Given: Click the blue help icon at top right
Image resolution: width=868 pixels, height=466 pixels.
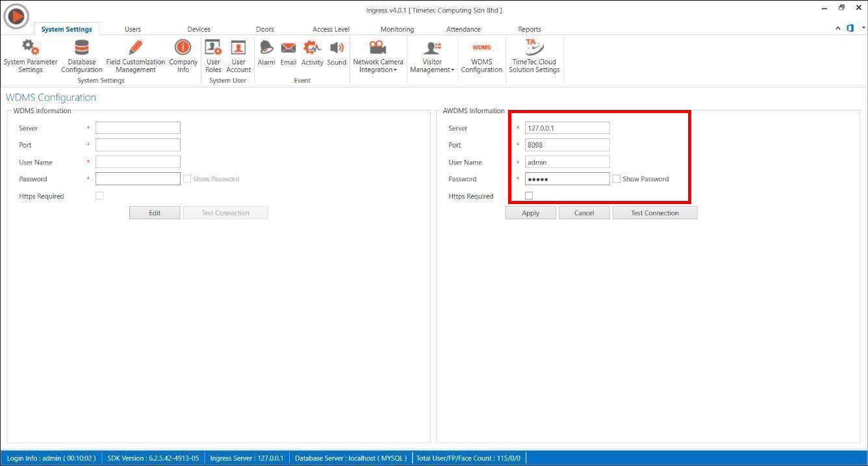Looking at the screenshot, I should click(850, 28).
